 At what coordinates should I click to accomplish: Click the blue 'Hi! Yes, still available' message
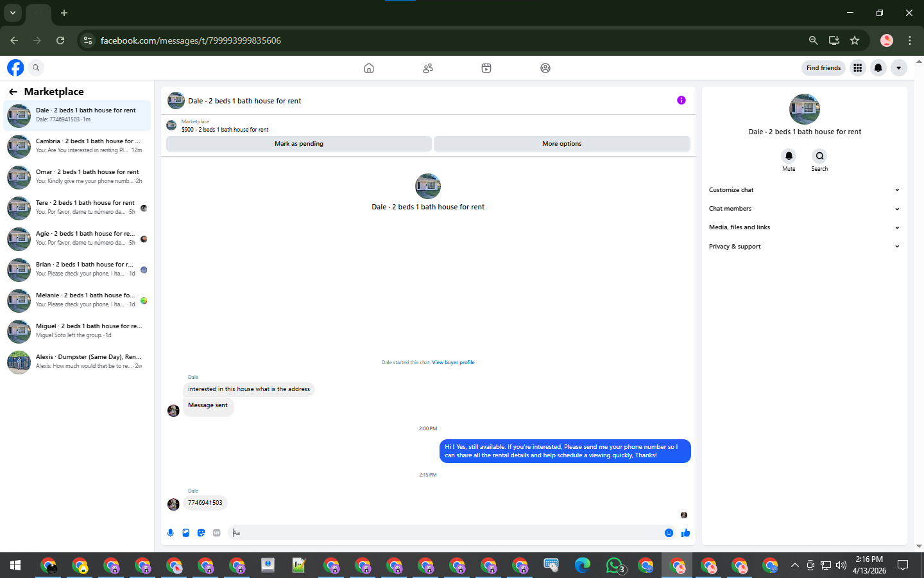[565, 451]
